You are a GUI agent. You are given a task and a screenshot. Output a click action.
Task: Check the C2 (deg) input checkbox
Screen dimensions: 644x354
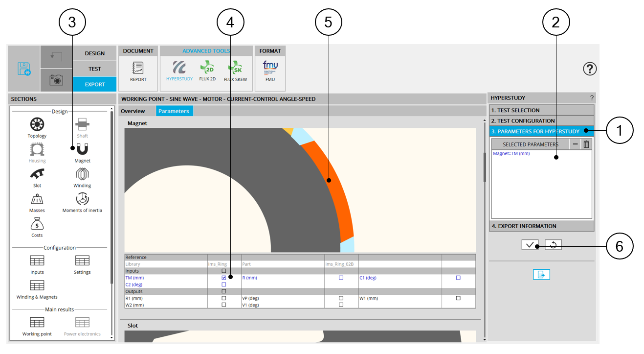point(224,284)
